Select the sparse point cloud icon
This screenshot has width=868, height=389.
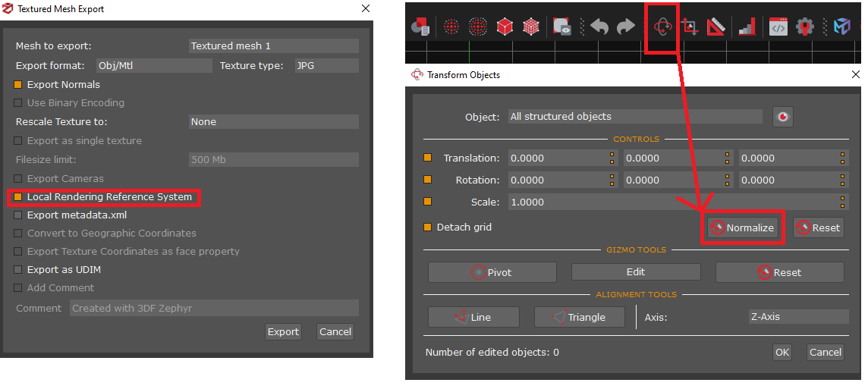452,27
